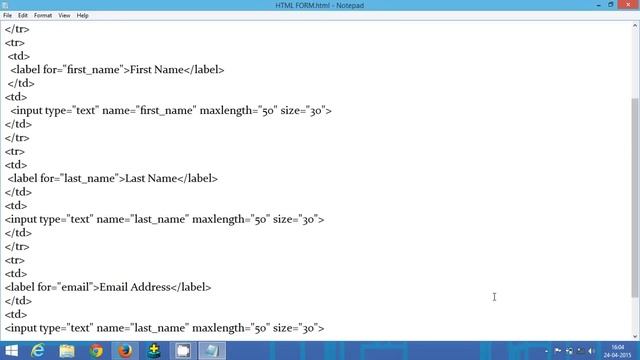This screenshot has height=360, width=640.
Task: Click the vertical scrollbar thumb
Action: pyautogui.click(x=635, y=197)
